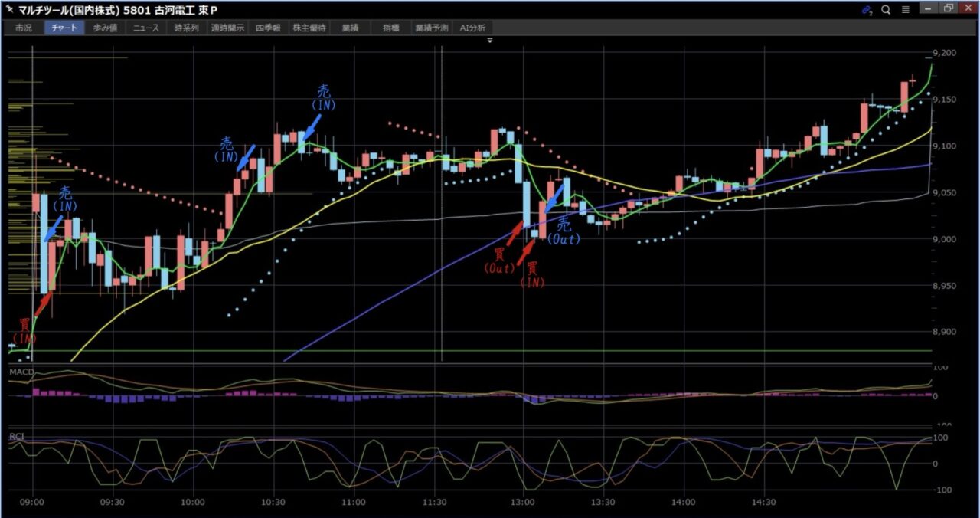Switch to the 時系列 tab
Image resolution: width=980 pixels, height=518 pixels.
[x=186, y=28]
